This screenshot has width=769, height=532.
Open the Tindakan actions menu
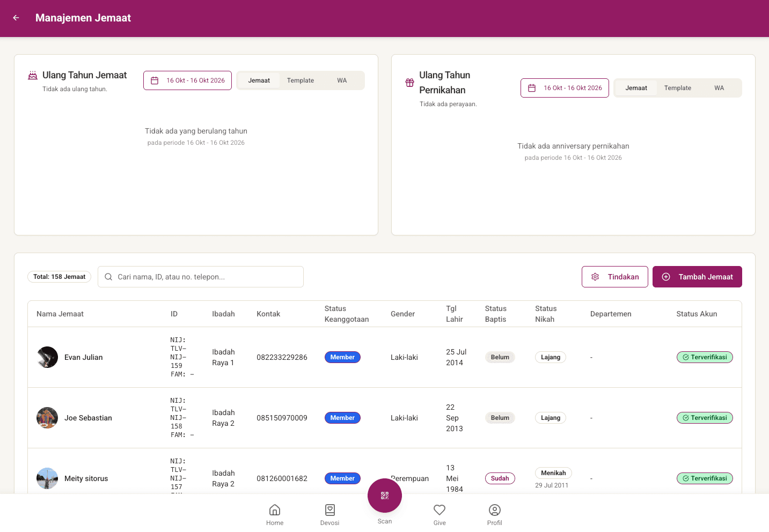pos(615,277)
